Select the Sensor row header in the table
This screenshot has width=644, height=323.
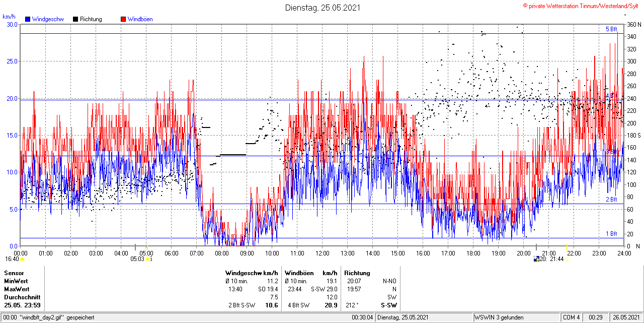[14, 273]
